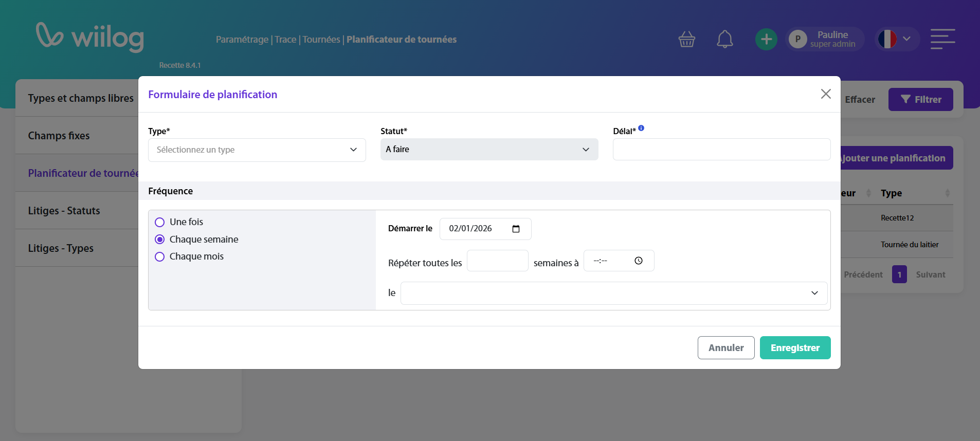Open the 'le' day selection dropdown
The height and width of the screenshot is (441, 980).
click(613, 293)
